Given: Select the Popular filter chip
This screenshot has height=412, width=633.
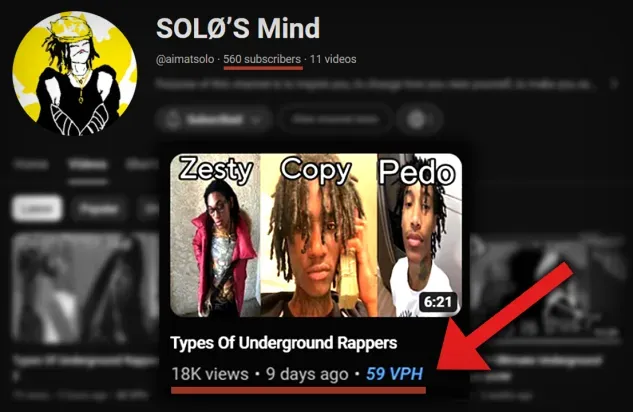Looking at the screenshot, I should coord(99,209).
